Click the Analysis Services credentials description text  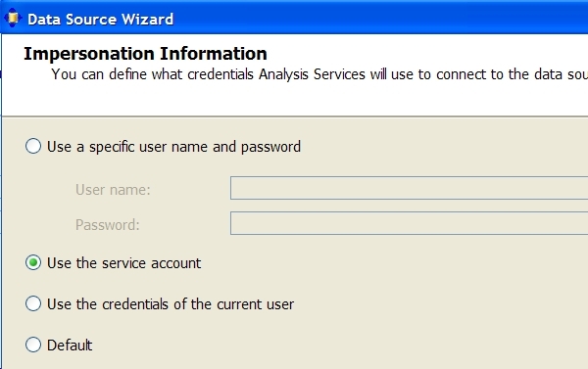(x=319, y=74)
